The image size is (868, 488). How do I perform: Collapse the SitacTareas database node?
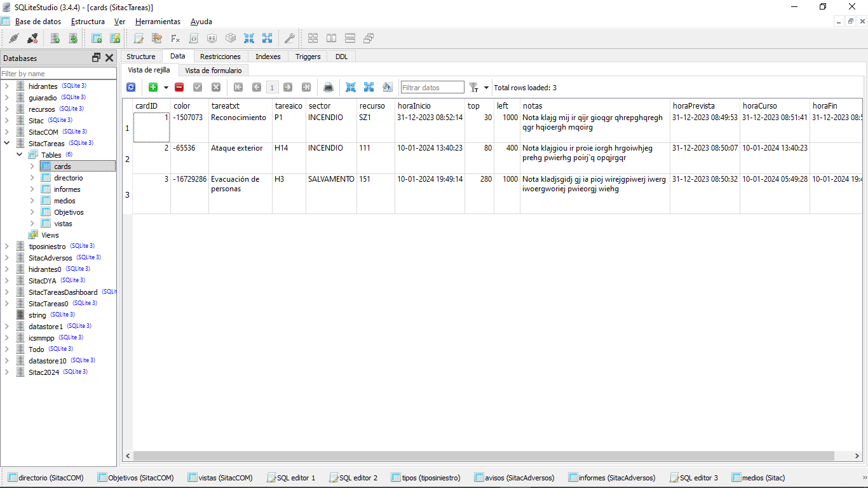tap(7, 144)
